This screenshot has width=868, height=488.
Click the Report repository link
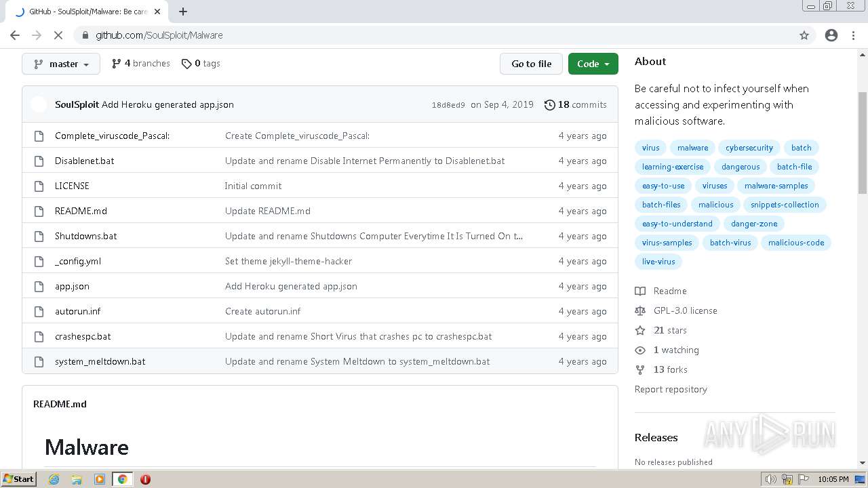671,389
